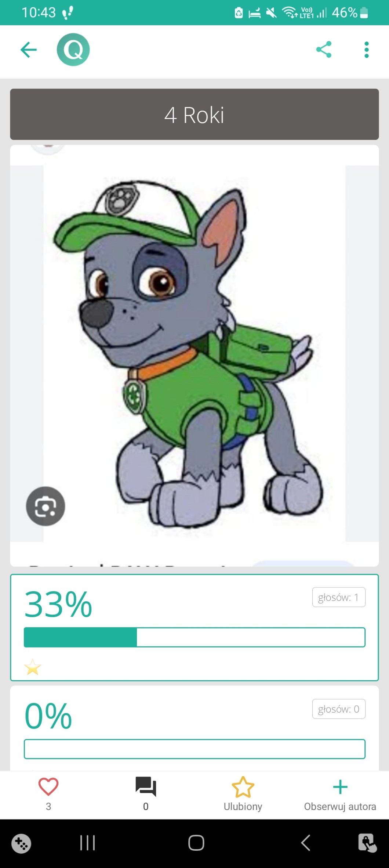389x868 pixels.
Task: Click the 33% progress bar
Action: (194, 637)
